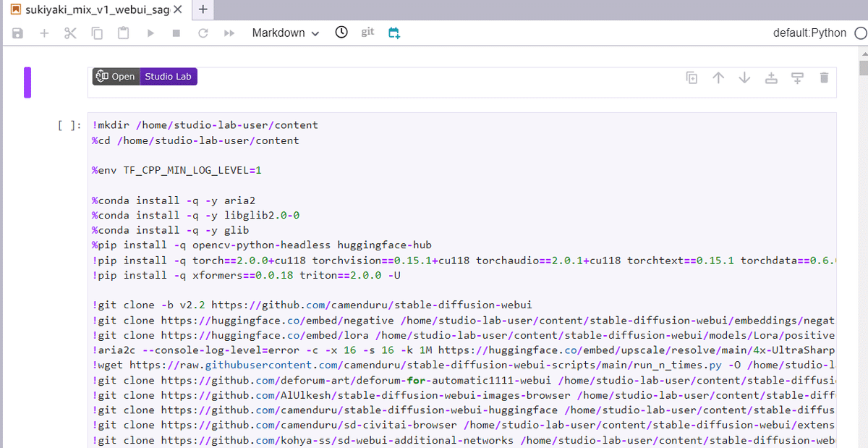Click the '!git clone -b v2.2' code line
Image resolution: width=868 pixels, height=448 pixels.
(x=312, y=305)
